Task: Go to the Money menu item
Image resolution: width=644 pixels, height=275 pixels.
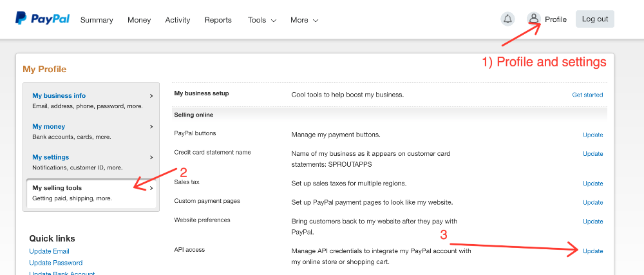Action: pyautogui.click(x=139, y=20)
